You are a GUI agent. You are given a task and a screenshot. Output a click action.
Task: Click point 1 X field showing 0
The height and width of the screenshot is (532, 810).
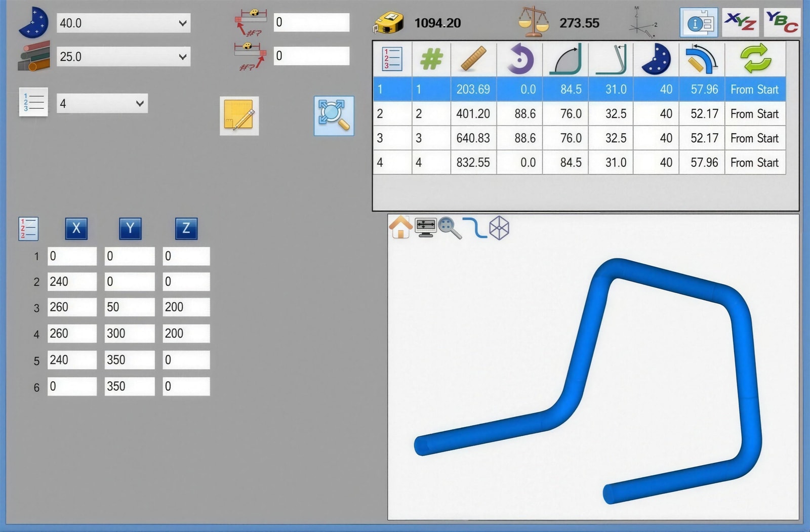click(72, 257)
